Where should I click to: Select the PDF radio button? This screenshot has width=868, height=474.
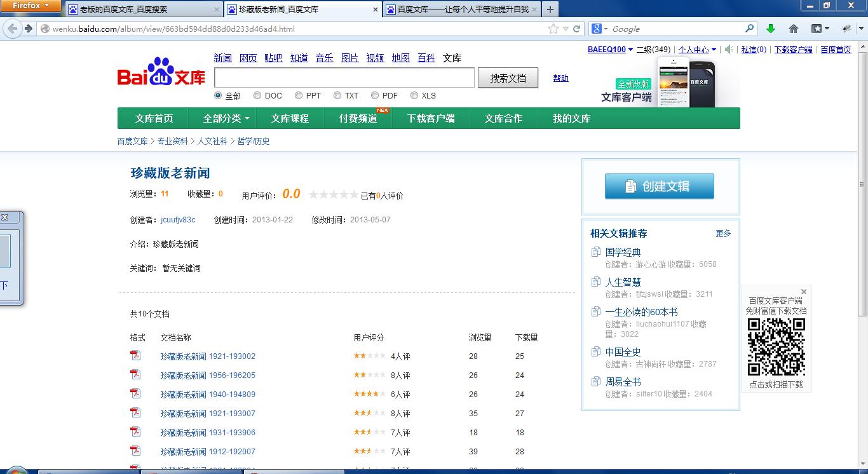pos(376,95)
